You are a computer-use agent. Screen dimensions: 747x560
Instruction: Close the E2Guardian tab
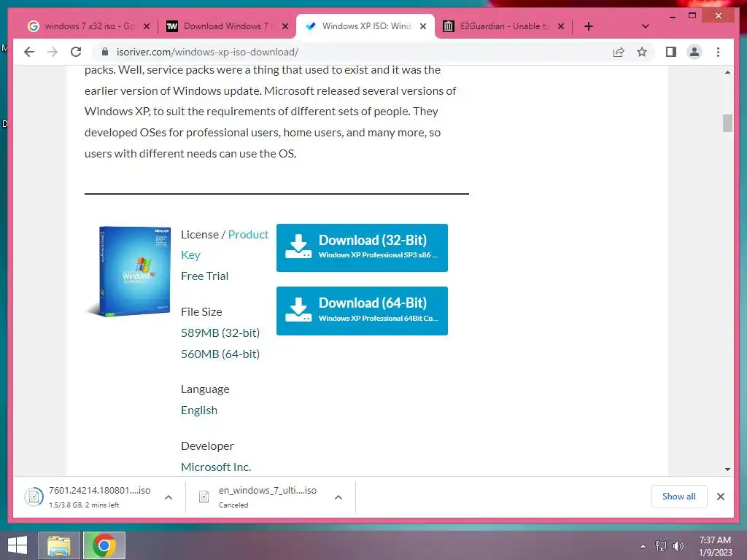click(x=561, y=26)
